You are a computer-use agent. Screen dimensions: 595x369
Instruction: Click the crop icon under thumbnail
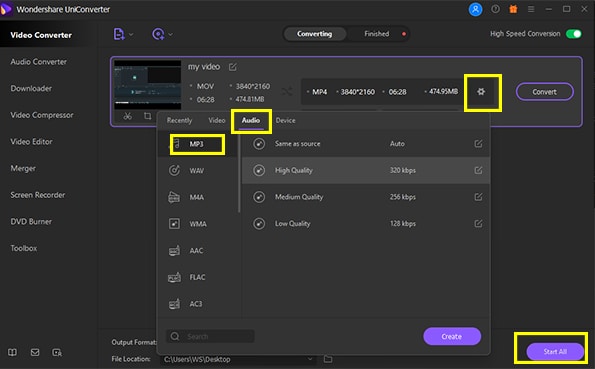147,116
